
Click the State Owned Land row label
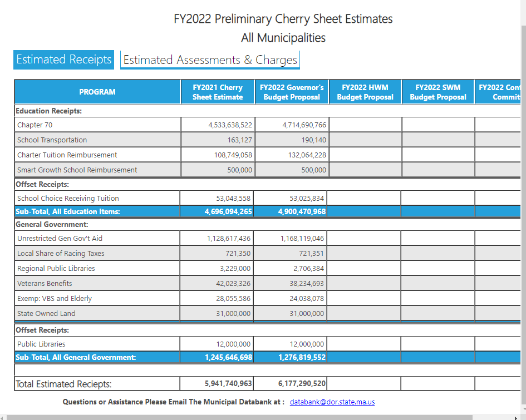(x=46, y=314)
